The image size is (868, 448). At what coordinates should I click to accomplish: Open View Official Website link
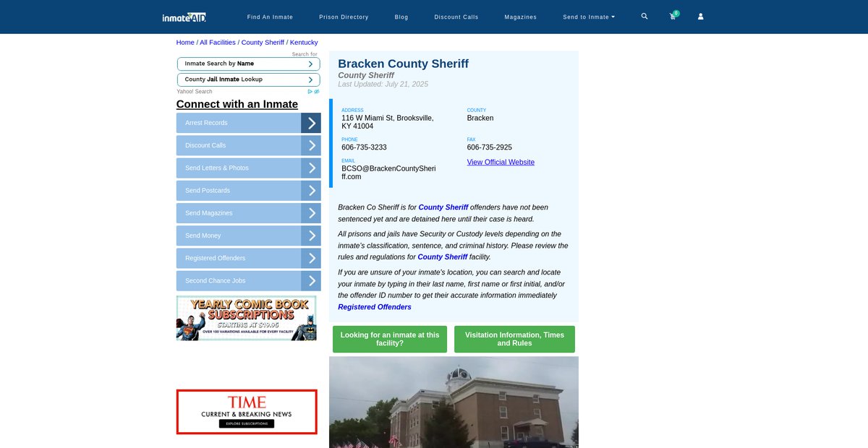(501, 163)
